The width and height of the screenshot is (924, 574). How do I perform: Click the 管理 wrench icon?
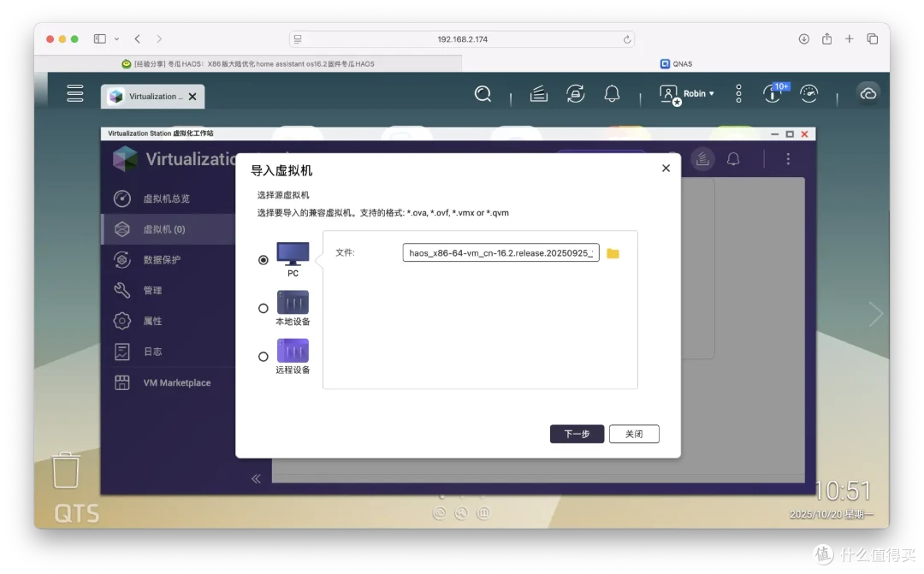coord(122,290)
